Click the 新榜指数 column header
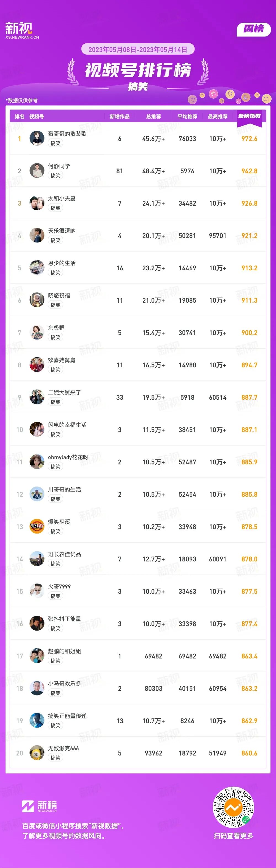This screenshot has height=868, width=276. pos(249,116)
